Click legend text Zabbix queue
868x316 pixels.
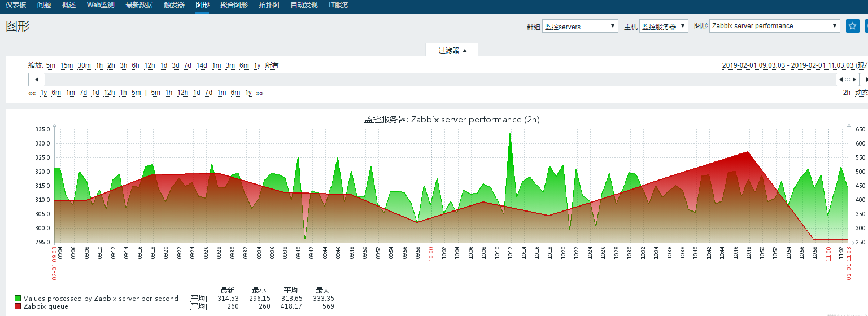coord(46,306)
